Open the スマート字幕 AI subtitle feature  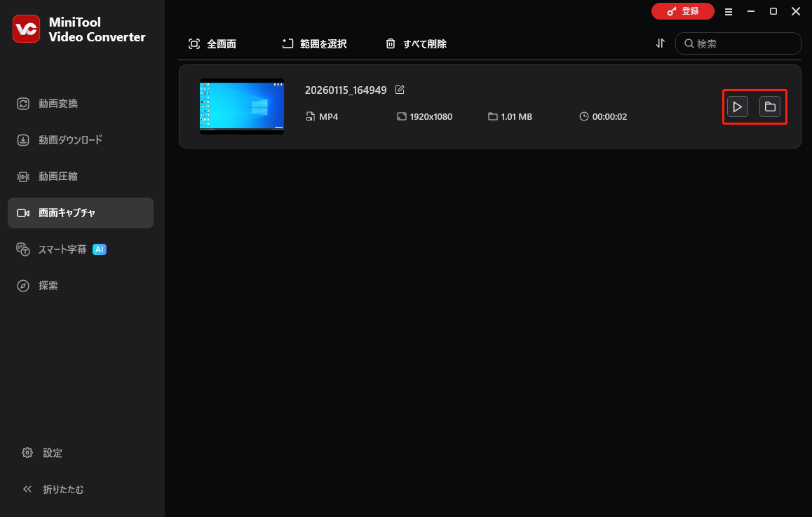tap(61, 249)
